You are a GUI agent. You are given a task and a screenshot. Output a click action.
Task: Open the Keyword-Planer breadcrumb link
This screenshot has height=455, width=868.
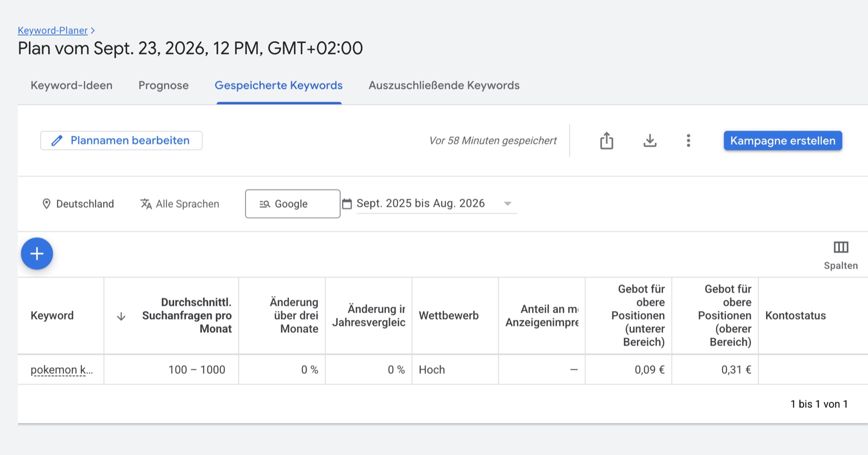click(x=53, y=30)
